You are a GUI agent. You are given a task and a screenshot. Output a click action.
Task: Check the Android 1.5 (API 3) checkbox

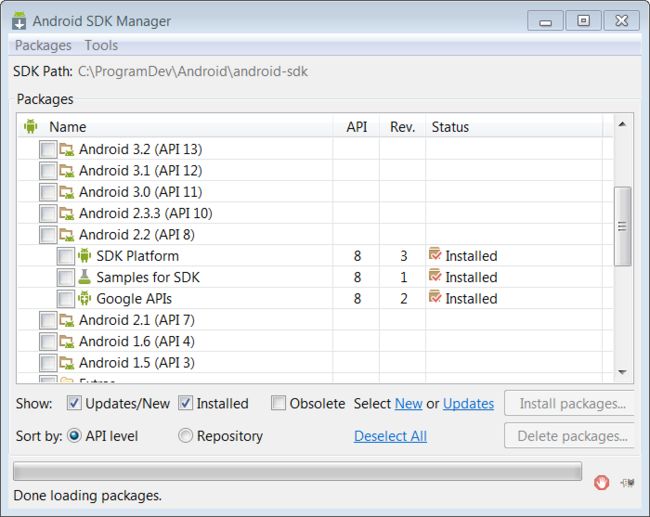point(48,363)
